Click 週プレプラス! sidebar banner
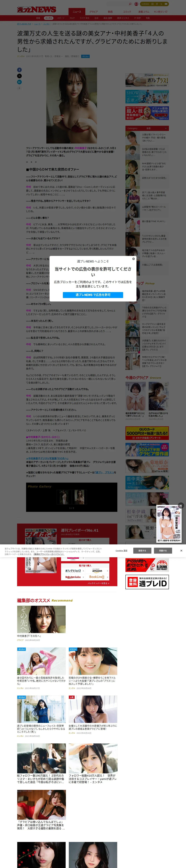 click(147, 80)
